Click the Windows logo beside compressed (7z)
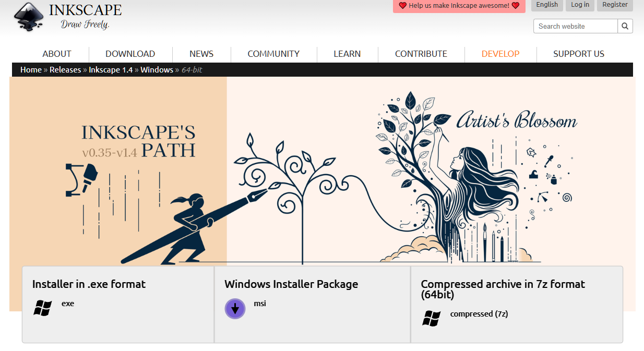Image resolution: width=644 pixels, height=351 pixels. (432, 318)
